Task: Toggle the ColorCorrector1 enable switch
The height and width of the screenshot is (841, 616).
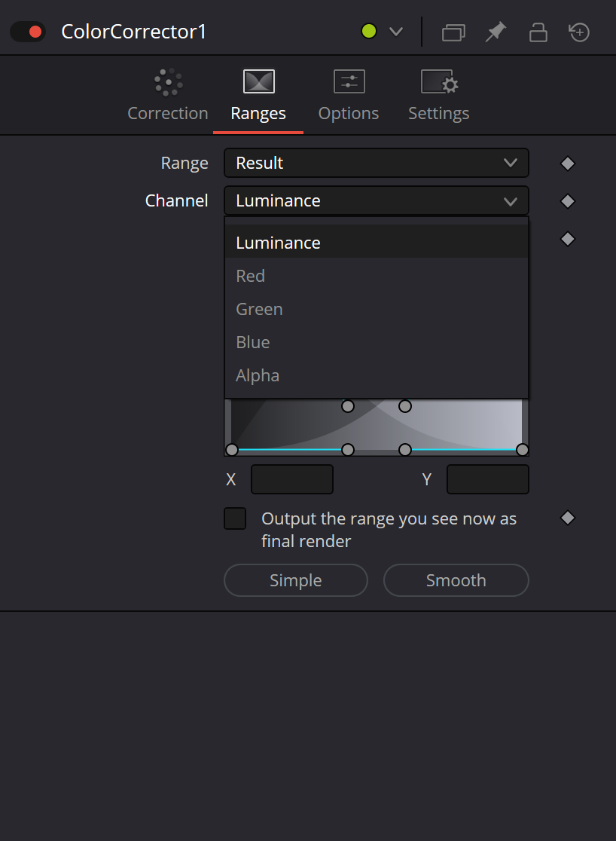Action: (28, 32)
